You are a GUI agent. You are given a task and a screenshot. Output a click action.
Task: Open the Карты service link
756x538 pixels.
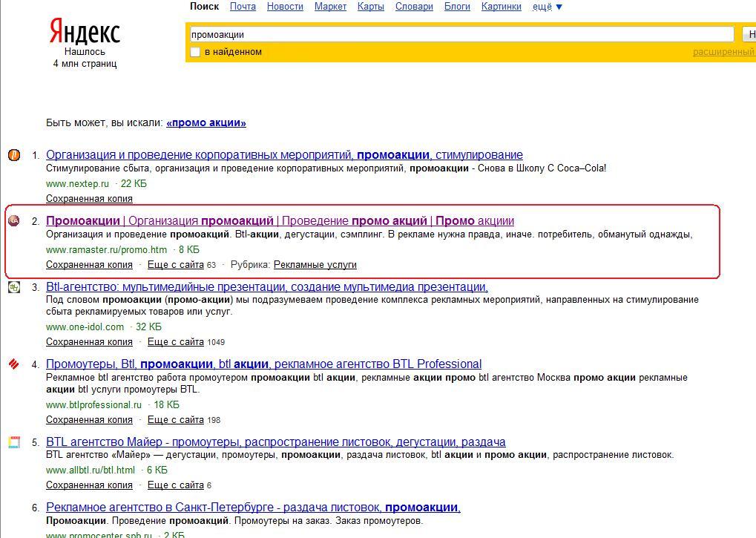click(x=371, y=7)
